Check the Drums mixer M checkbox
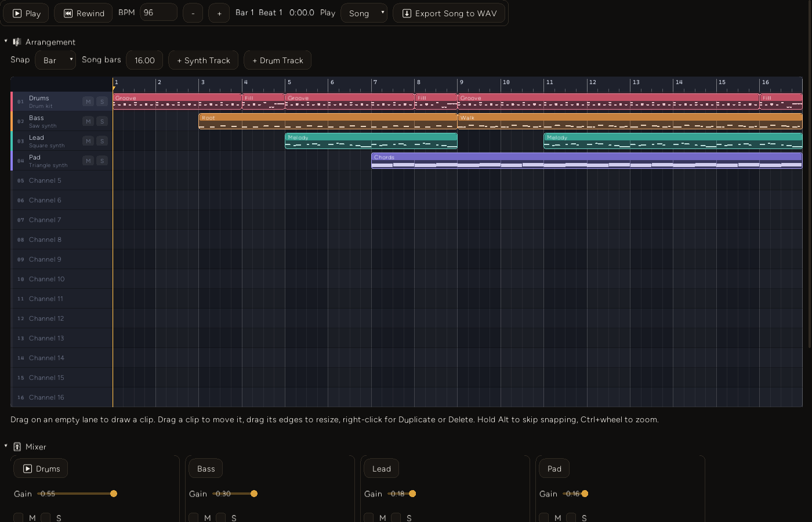Image resolution: width=812 pixels, height=522 pixels. 19,517
